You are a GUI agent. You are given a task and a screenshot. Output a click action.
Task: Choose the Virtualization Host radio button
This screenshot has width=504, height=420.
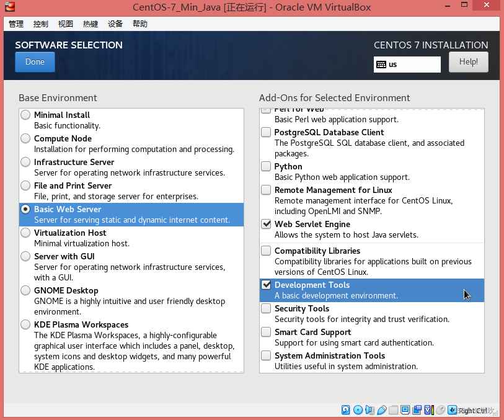pos(25,233)
